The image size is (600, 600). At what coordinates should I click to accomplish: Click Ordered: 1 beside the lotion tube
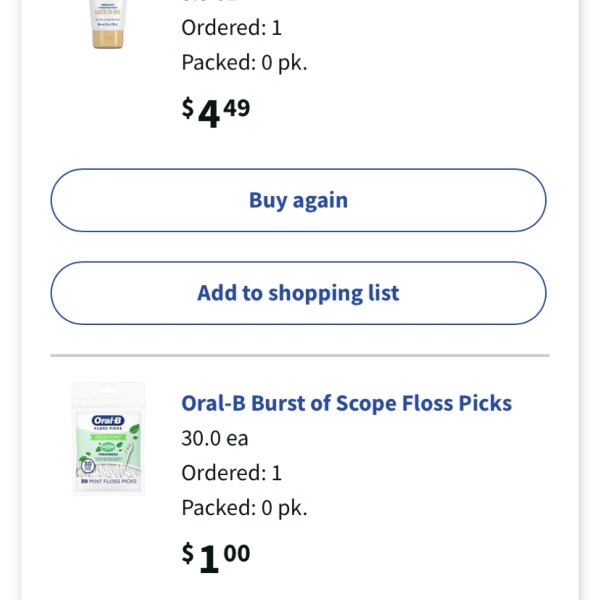coord(232,28)
